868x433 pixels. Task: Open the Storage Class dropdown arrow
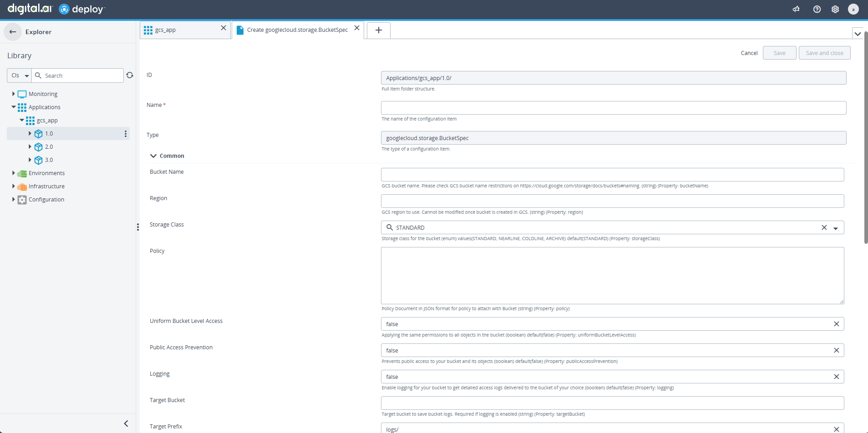836,228
